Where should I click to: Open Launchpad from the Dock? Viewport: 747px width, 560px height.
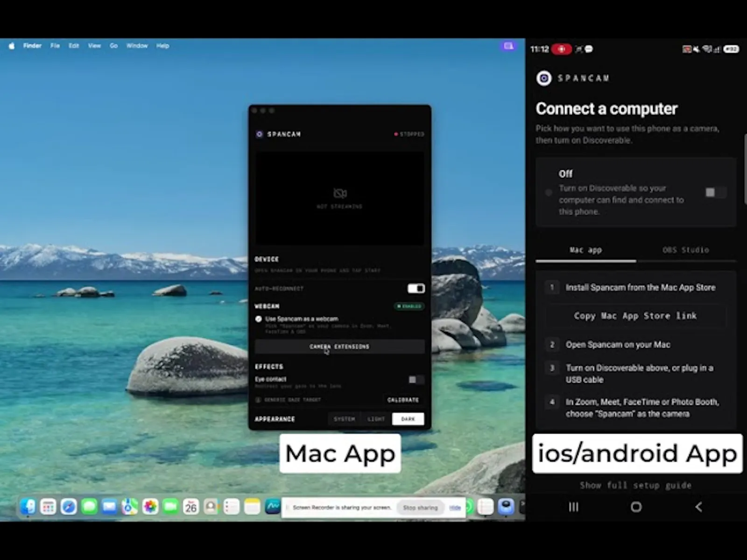click(x=48, y=506)
